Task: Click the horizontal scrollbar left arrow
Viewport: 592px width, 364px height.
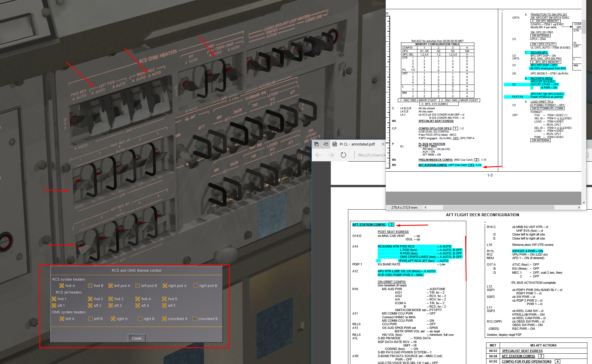Action: pyautogui.click(x=425, y=207)
